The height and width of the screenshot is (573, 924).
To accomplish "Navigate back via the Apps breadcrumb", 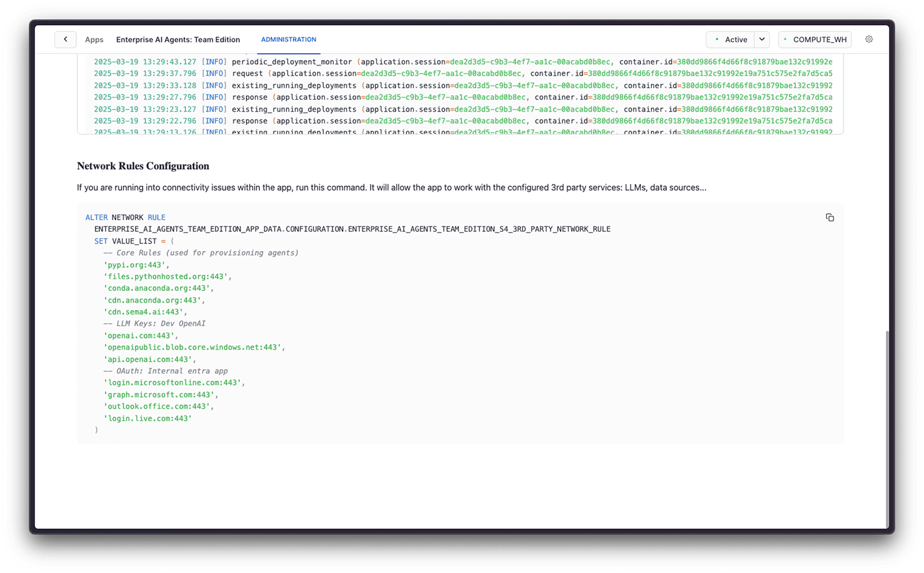I will coord(94,39).
